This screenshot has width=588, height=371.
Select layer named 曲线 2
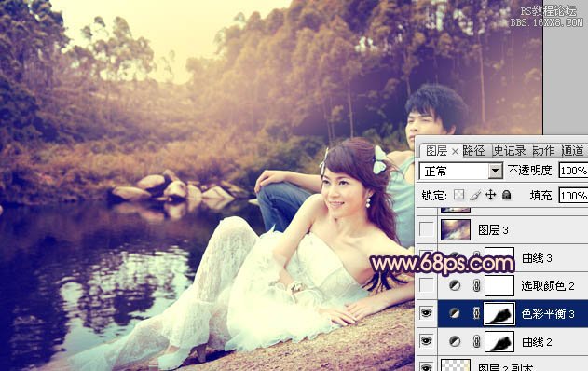point(537,342)
